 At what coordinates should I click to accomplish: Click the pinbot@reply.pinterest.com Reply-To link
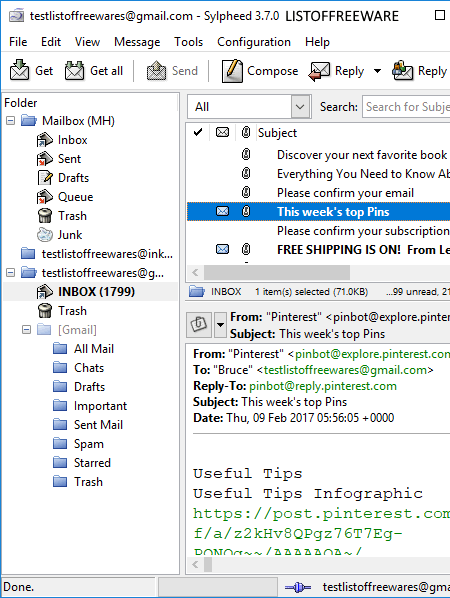(x=323, y=386)
